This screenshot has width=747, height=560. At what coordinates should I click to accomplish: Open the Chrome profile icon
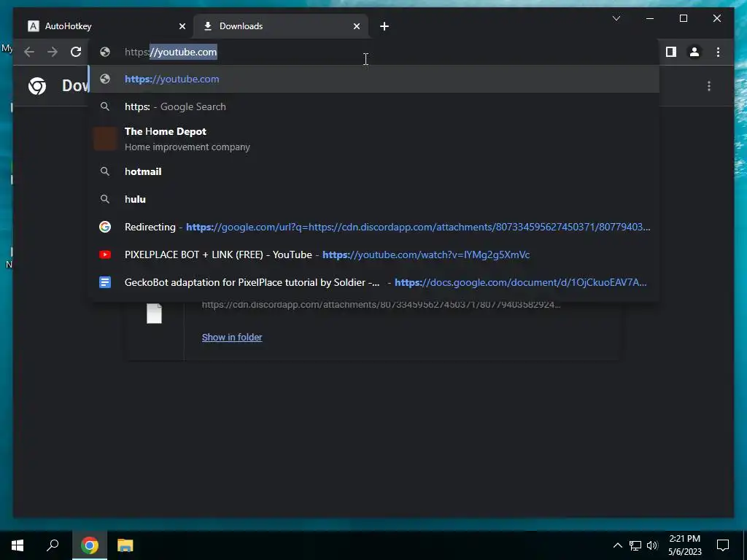pyautogui.click(x=694, y=52)
